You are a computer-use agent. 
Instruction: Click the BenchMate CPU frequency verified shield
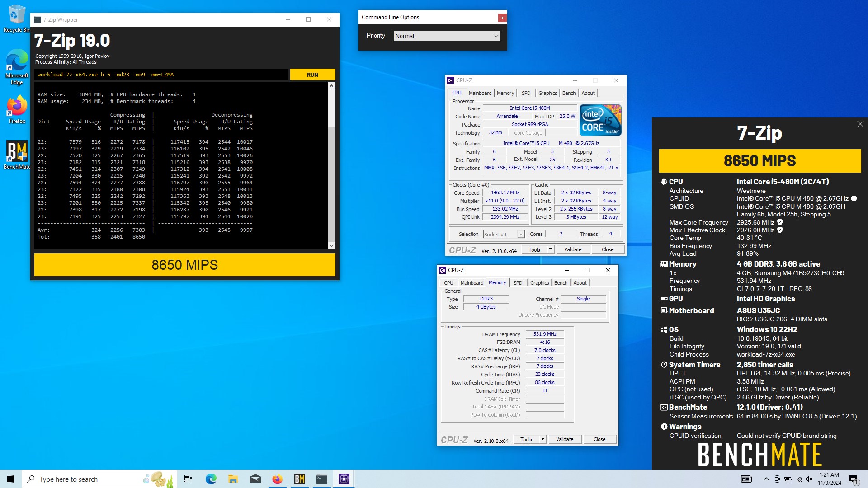tap(780, 222)
